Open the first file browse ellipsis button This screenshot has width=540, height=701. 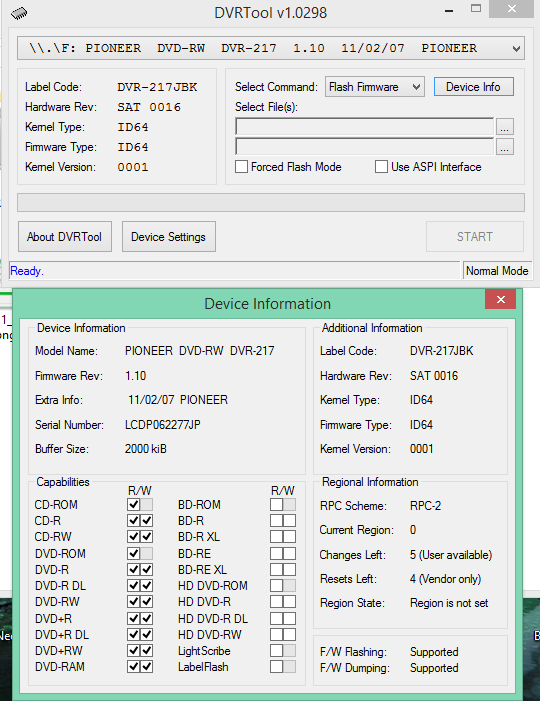505,127
